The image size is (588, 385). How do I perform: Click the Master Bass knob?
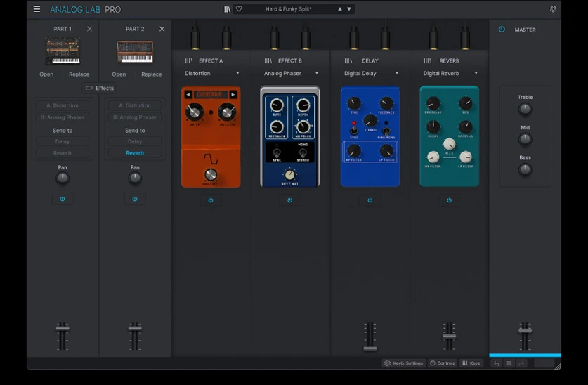point(525,170)
